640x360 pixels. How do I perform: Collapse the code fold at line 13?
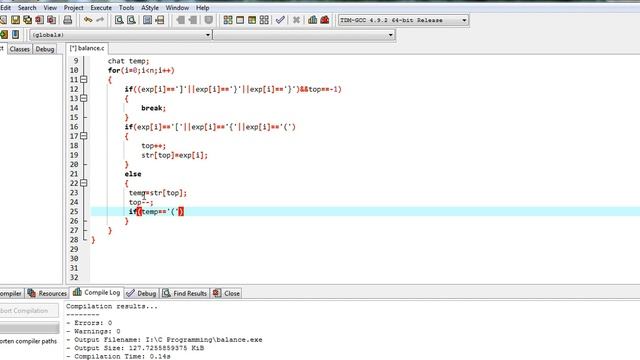84,98
